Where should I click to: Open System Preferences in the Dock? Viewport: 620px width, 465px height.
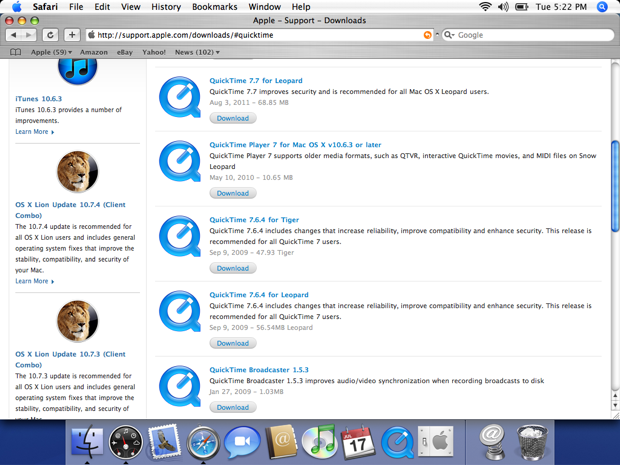click(436, 441)
